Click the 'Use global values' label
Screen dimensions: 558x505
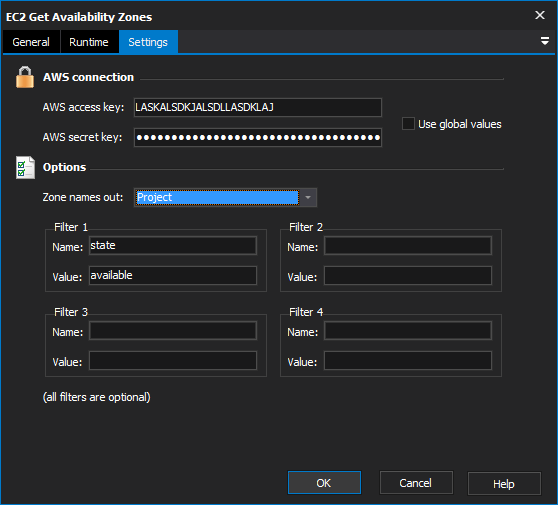pos(459,124)
